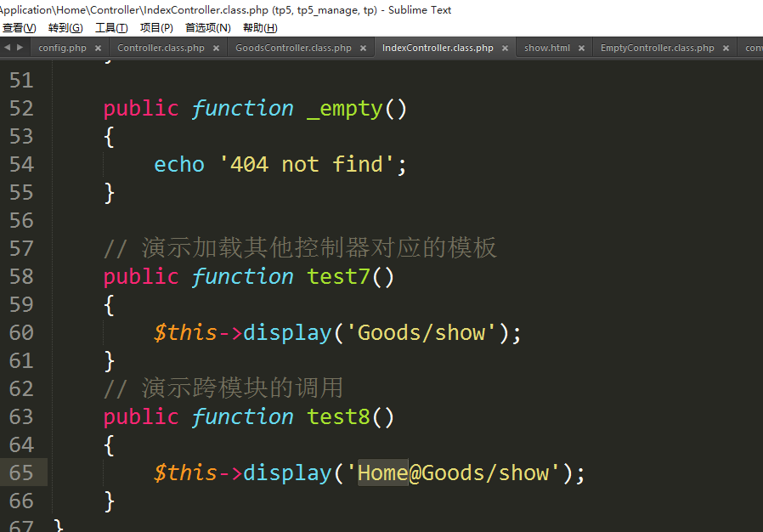The height and width of the screenshot is (532, 763).
Task: Close the EmptyController.class.php tab
Action: (726, 48)
